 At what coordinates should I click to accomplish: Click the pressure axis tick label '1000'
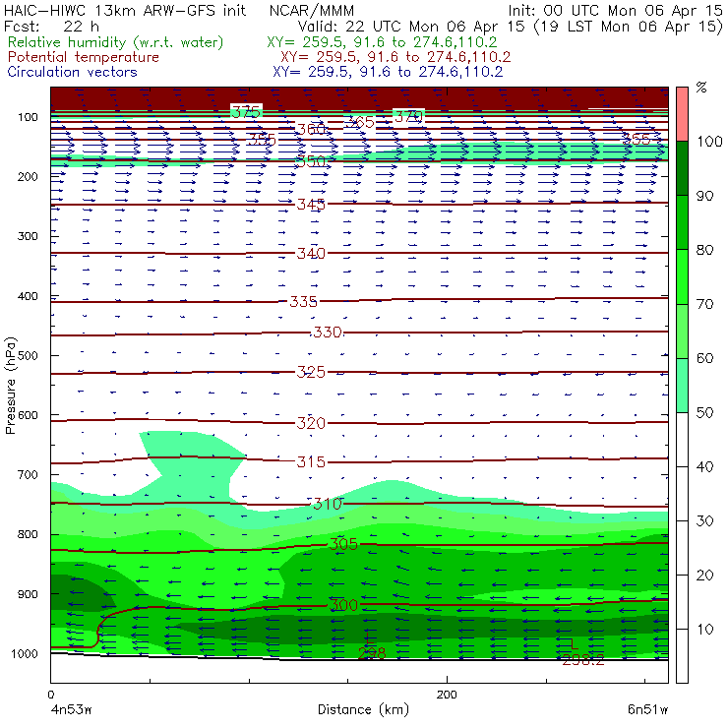(x=25, y=653)
